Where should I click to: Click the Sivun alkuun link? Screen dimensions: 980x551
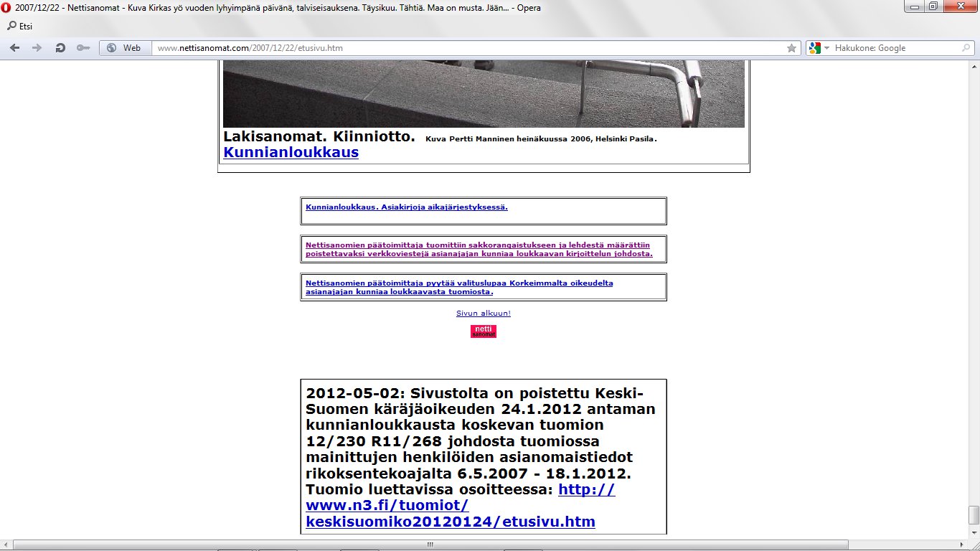[483, 314]
